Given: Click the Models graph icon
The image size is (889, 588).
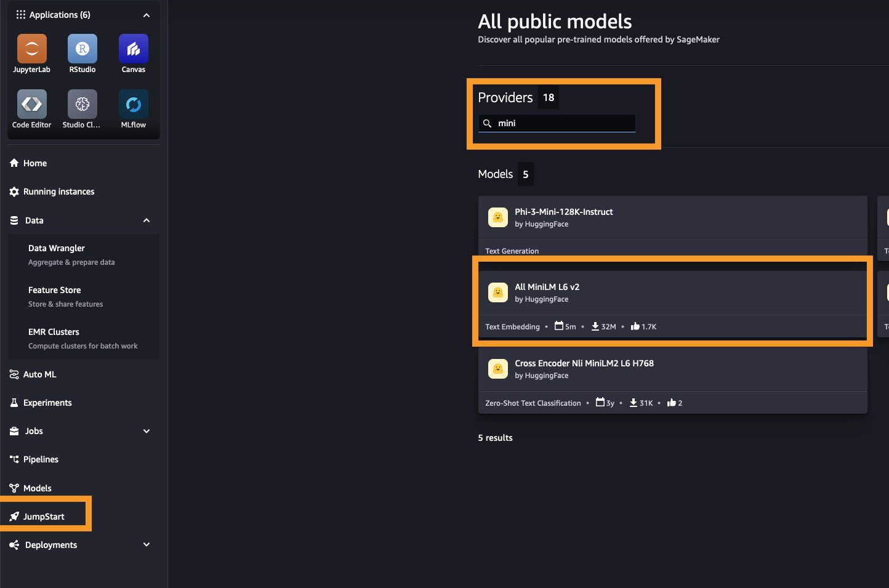Looking at the screenshot, I should click(14, 488).
